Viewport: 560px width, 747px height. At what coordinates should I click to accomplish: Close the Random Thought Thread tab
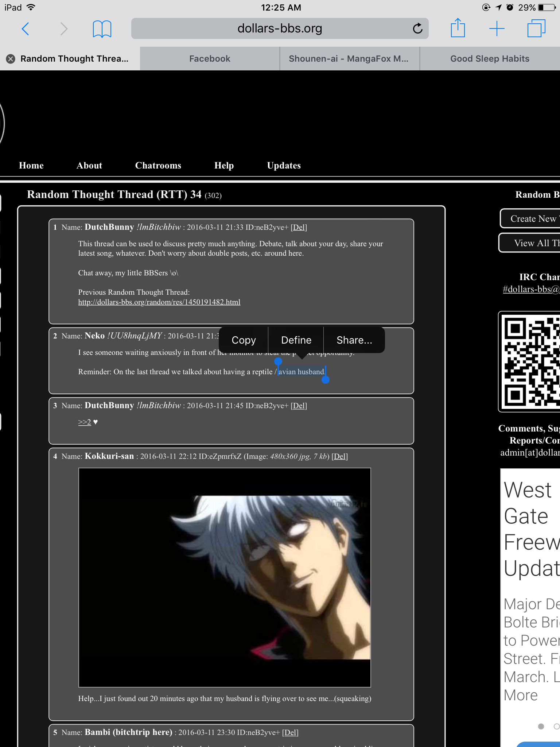pyautogui.click(x=11, y=59)
